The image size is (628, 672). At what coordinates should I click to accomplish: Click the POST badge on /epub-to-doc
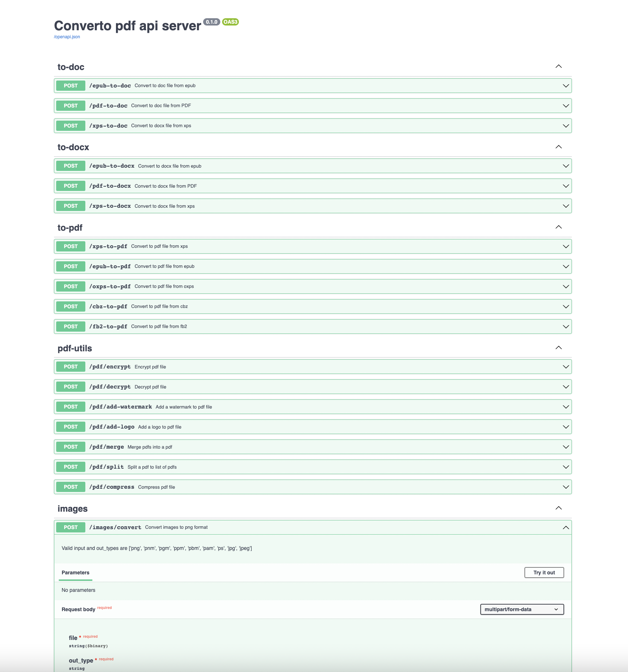(70, 85)
